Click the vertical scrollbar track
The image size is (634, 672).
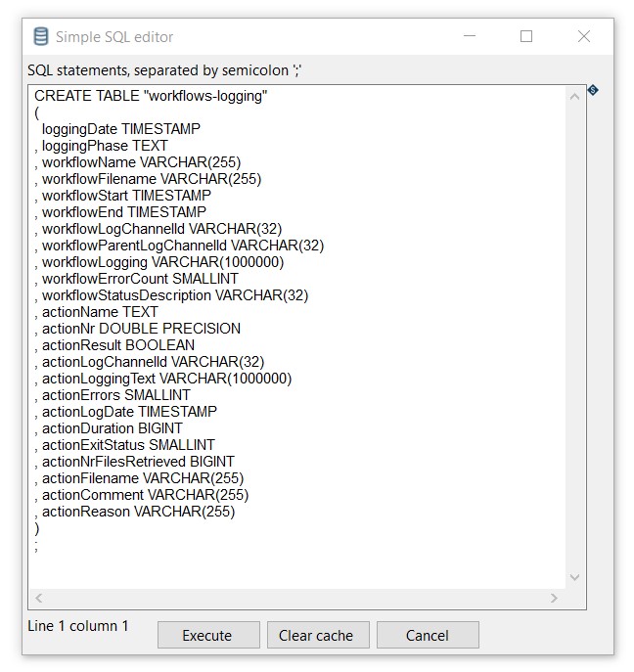574,333
